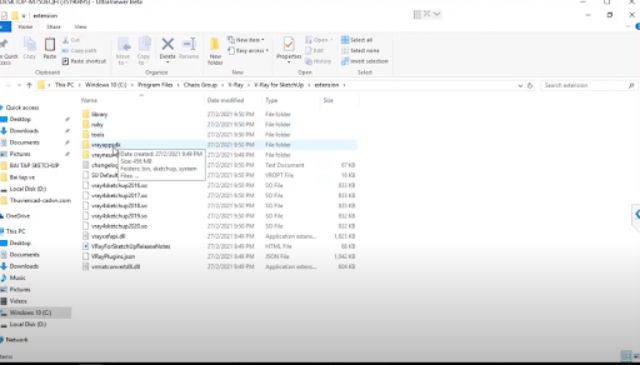This screenshot has width=640, height=365.
Task: Select BAI TAP SKETCHUP folder in sidebar
Action: pos(34,166)
